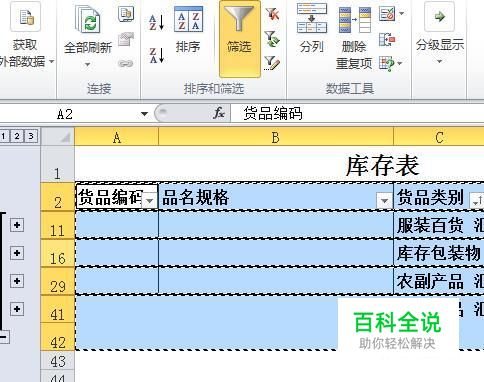The height and width of the screenshot is (382, 484).
Task: Click What-If Analysis icon
Action: click(387, 63)
